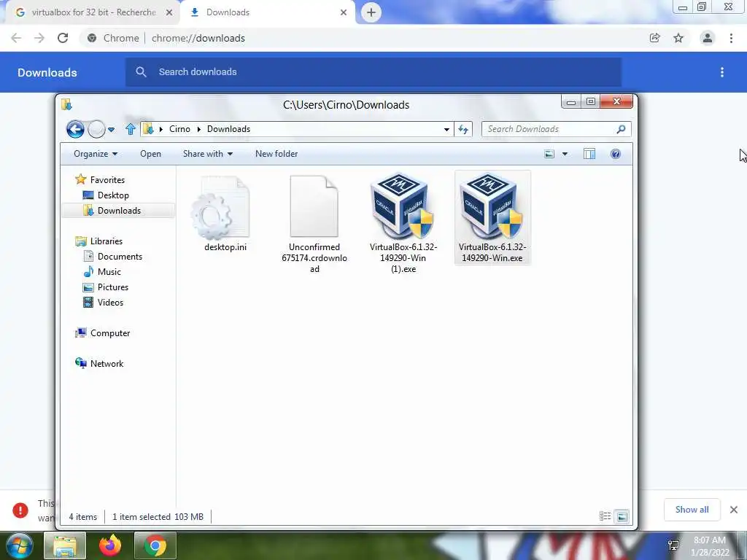Click Explorer window title-bar folder icon
747x560 pixels.
[x=66, y=104]
